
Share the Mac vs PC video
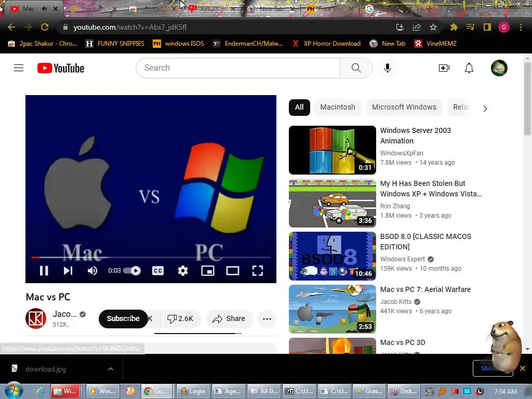tap(229, 318)
